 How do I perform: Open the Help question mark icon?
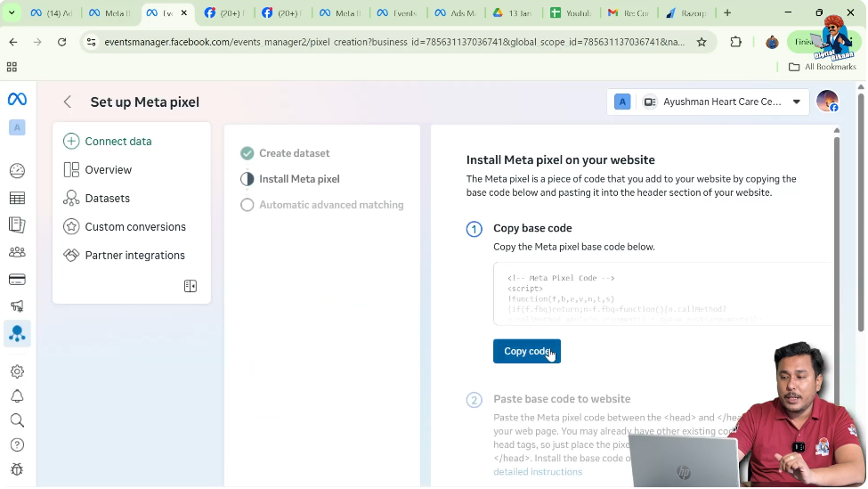(x=17, y=444)
